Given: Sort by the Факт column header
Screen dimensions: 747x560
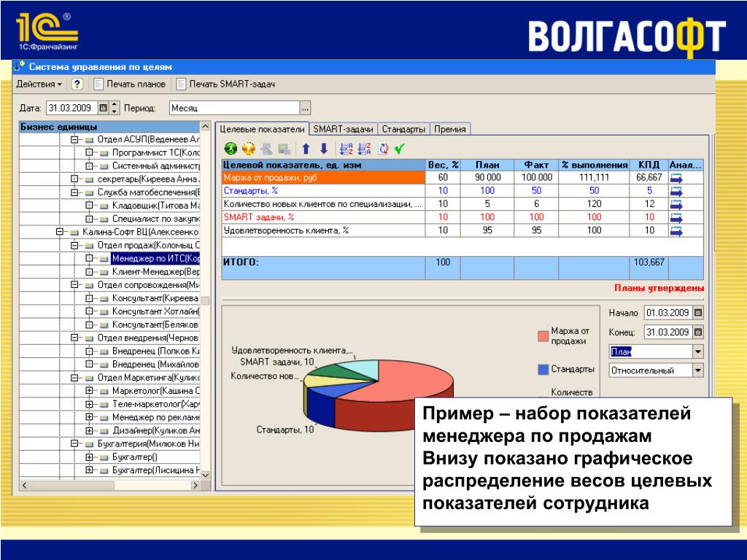Looking at the screenshot, I should (x=536, y=165).
